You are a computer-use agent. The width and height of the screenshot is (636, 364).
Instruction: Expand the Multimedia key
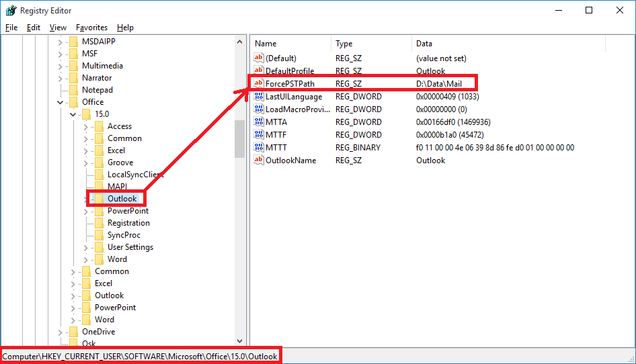60,66
